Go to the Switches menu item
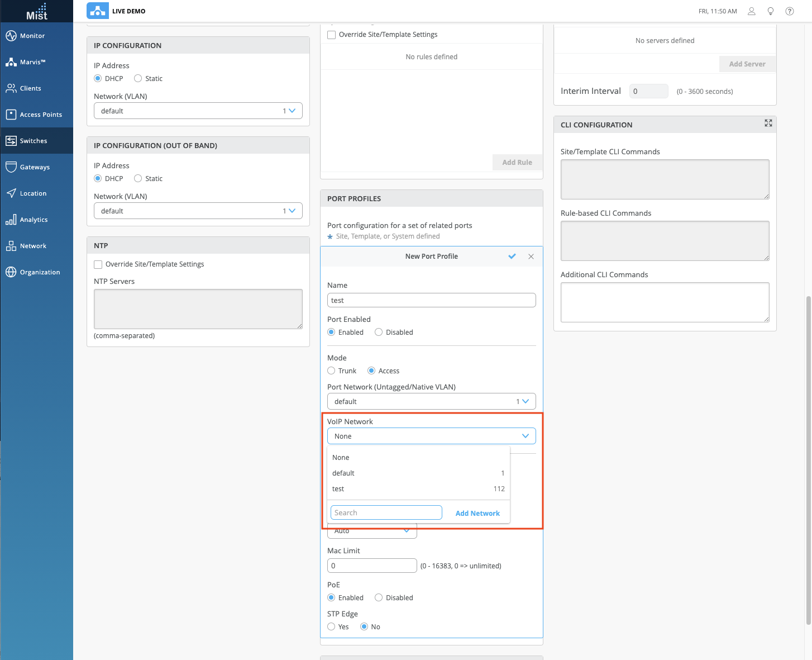Viewport: 812px width, 660px height. [x=34, y=141]
